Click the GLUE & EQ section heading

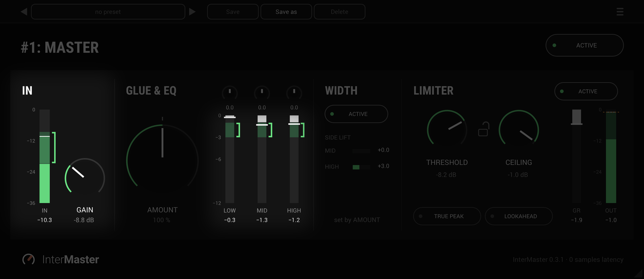(151, 90)
